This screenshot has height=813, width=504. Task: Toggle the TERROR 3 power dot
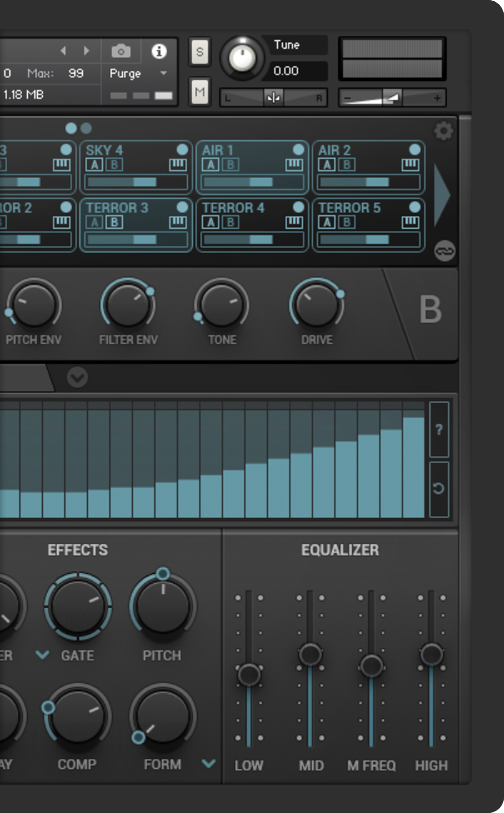182,207
